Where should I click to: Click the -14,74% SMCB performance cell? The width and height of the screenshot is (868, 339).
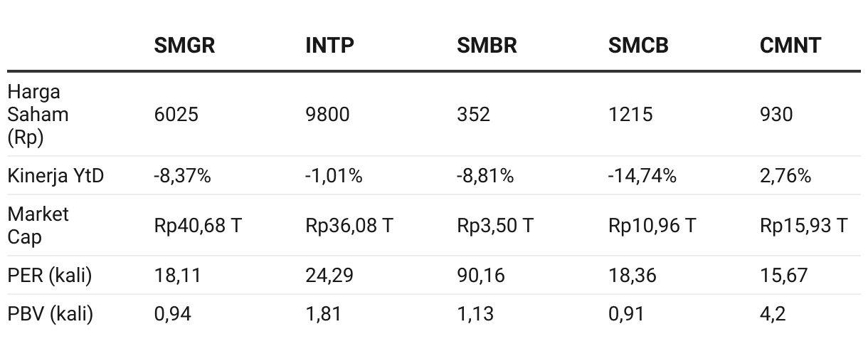[642, 176]
